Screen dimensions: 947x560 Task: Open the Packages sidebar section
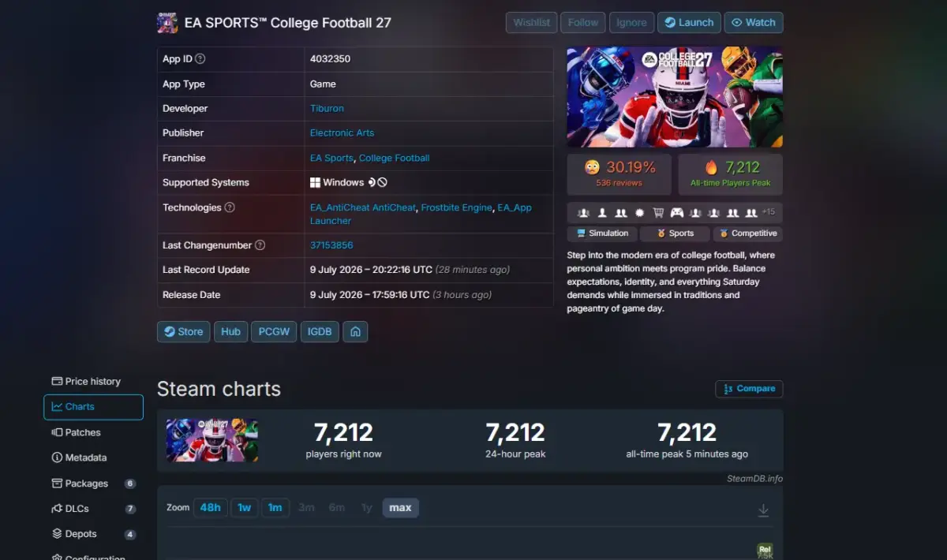[x=93, y=483]
